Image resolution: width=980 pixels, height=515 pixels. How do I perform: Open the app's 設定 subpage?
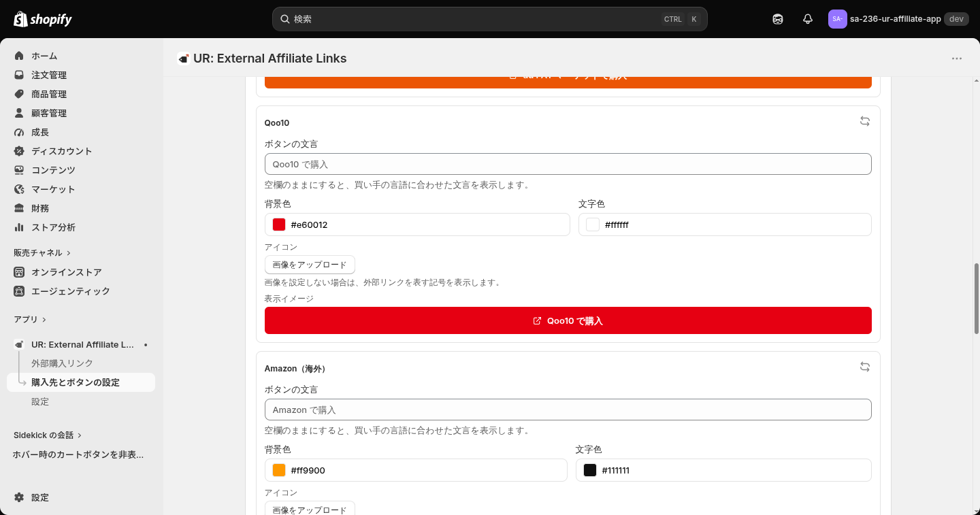[40, 401]
